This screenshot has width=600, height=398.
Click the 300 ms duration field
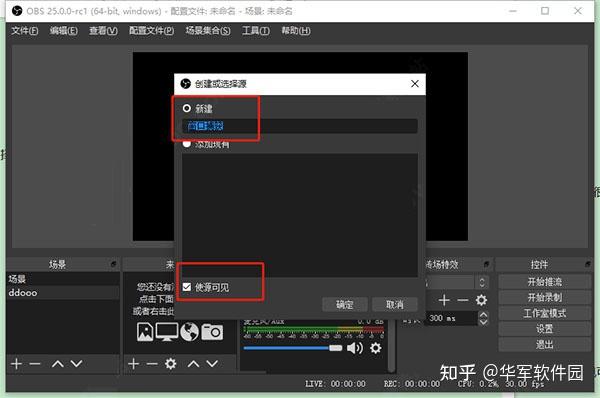coord(452,318)
